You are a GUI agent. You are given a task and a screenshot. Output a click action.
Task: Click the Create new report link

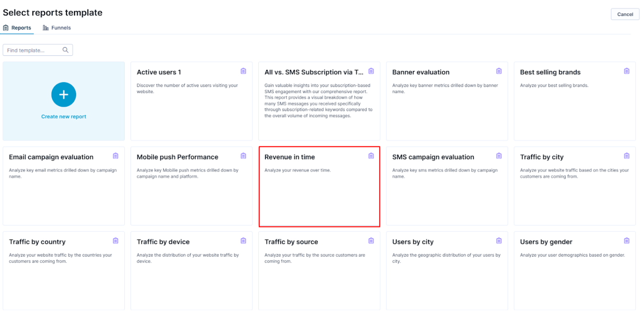tap(64, 117)
